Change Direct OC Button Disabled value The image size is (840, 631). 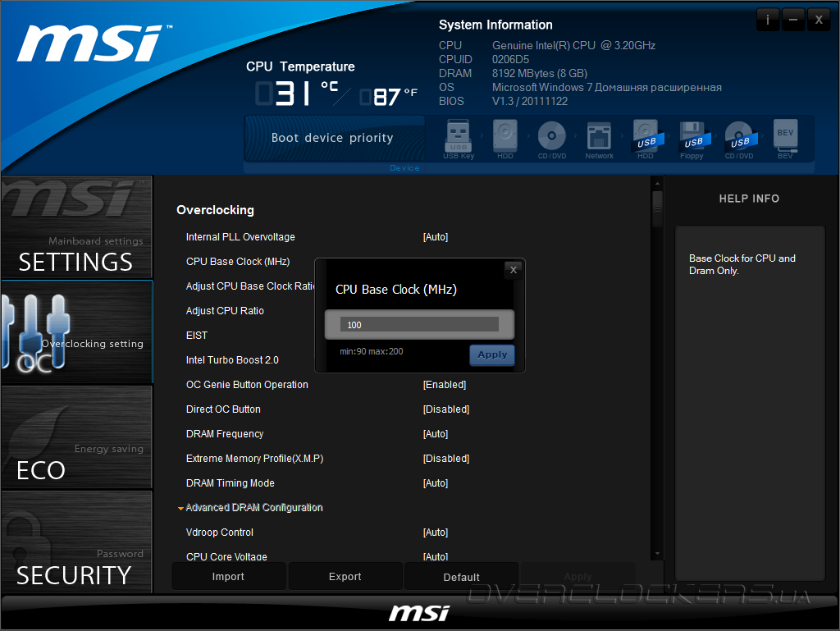(446, 409)
